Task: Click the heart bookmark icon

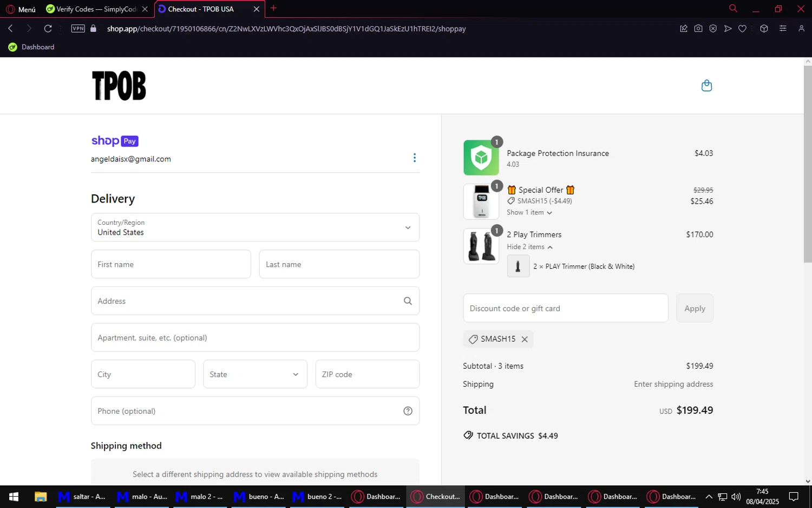Action: point(742,29)
